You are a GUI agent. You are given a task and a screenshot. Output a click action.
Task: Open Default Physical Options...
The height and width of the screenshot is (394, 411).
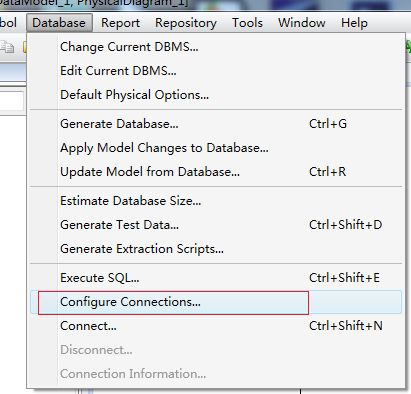coord(216,95)
